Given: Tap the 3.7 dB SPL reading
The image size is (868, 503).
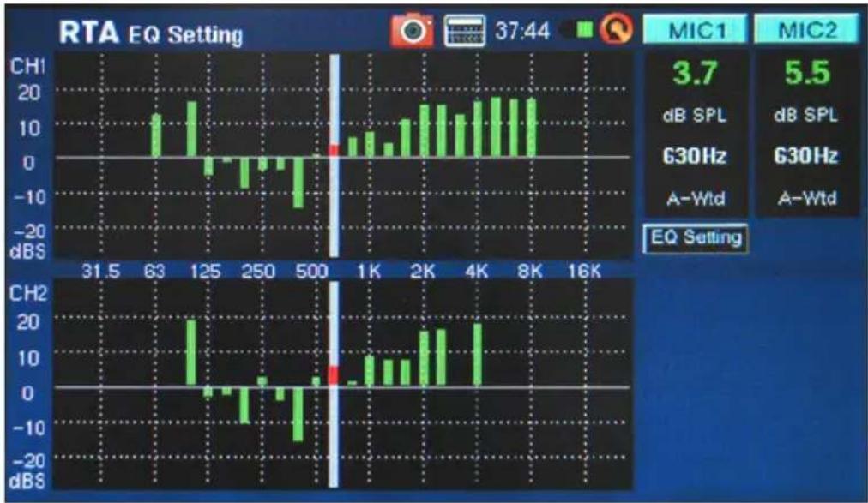Looking at the screenshot, I should click(696, 73).
